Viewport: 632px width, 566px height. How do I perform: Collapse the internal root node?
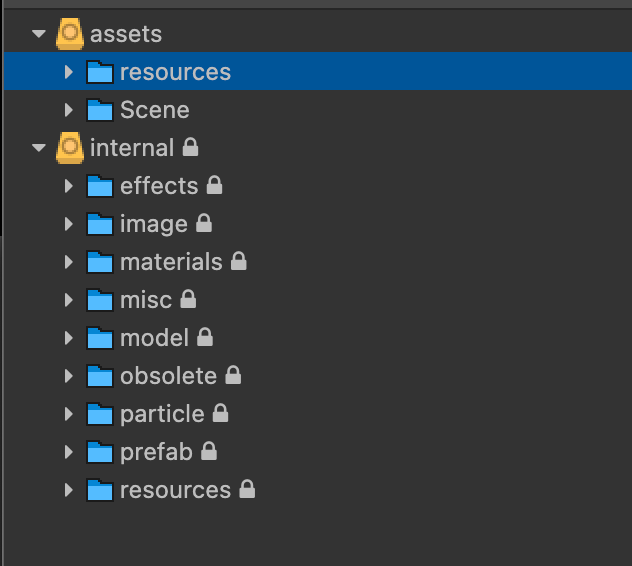click(x=39, y=148)
